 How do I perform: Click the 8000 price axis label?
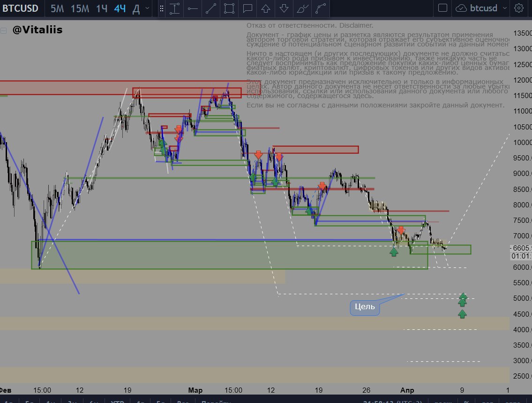tap(523, 205)
